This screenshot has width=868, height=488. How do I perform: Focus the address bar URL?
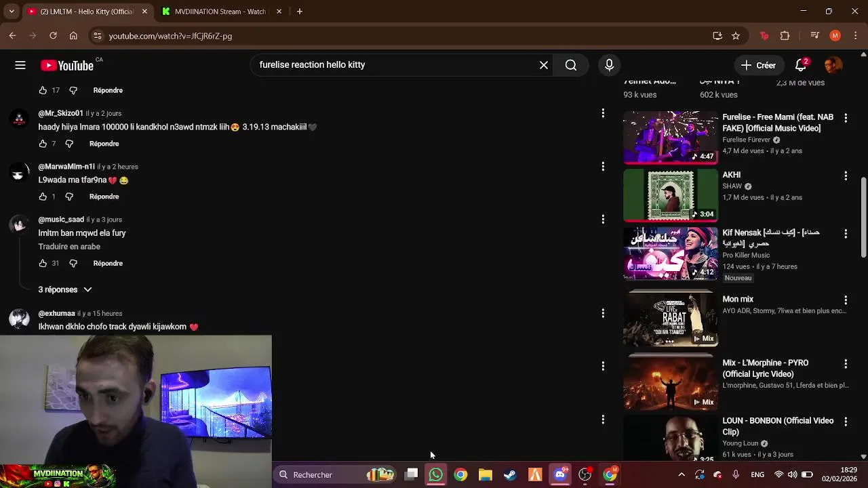point(170,36)
